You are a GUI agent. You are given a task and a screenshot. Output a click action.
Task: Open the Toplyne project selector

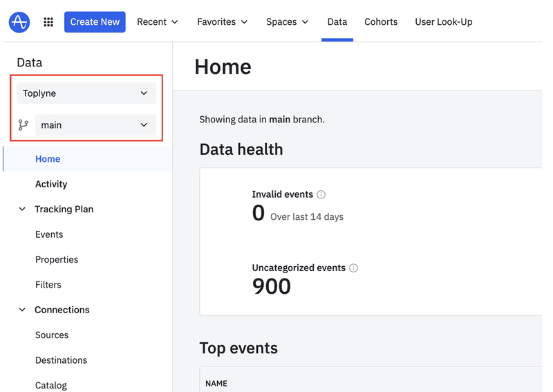point(86,93)
